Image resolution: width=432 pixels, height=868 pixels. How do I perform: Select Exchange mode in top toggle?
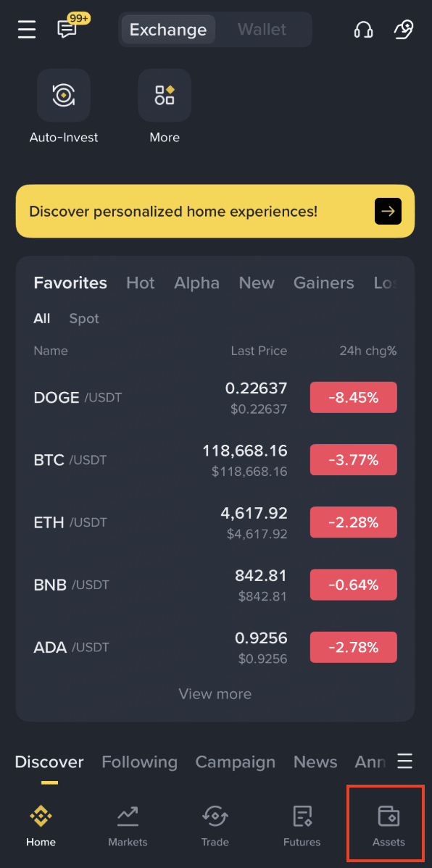tap(168, 29)
